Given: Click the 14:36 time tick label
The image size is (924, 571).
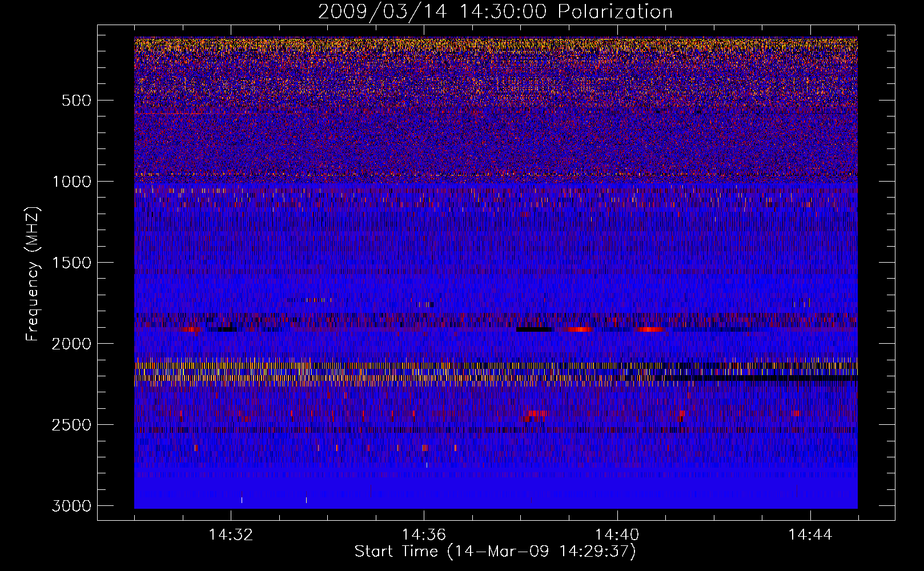Looking at the screenshot, I should click(424, 535).
